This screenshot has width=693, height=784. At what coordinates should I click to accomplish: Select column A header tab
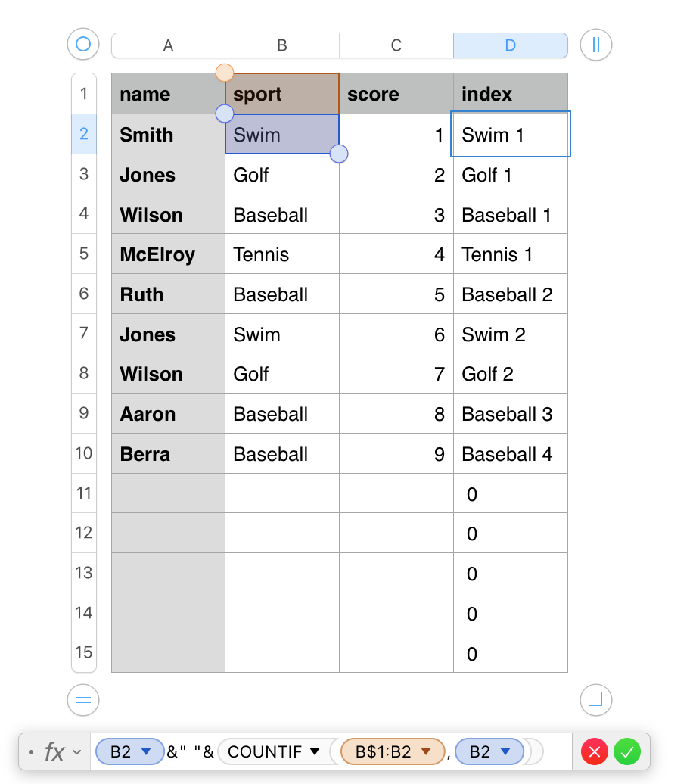[x=168, y=45]
